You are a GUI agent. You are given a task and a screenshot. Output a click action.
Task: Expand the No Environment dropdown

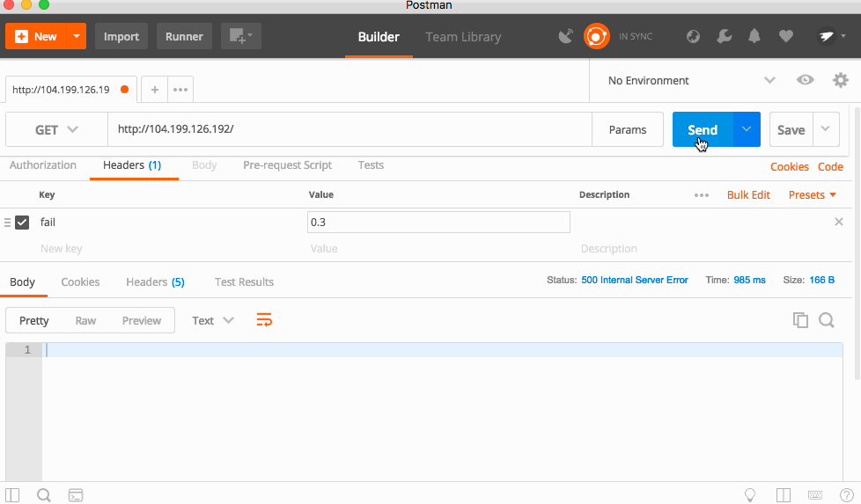[x=691, y=81]
